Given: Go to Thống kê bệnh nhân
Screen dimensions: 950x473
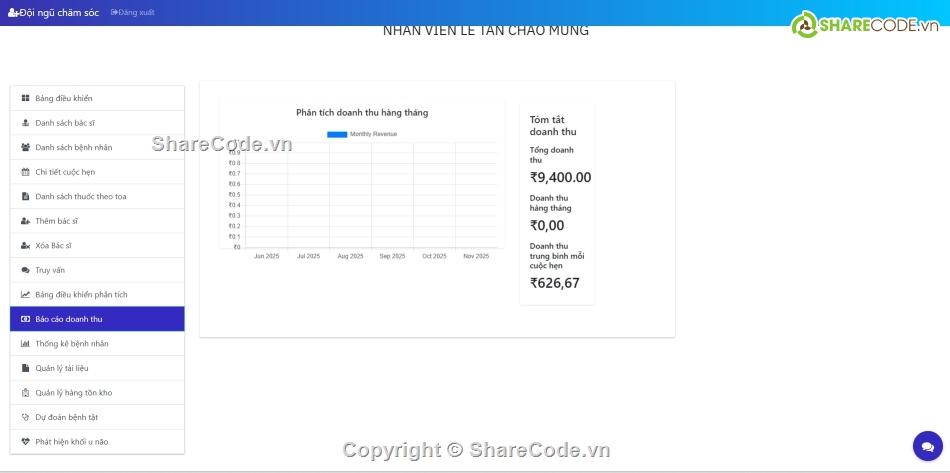Looking at the screenshot, I should 72,343.
